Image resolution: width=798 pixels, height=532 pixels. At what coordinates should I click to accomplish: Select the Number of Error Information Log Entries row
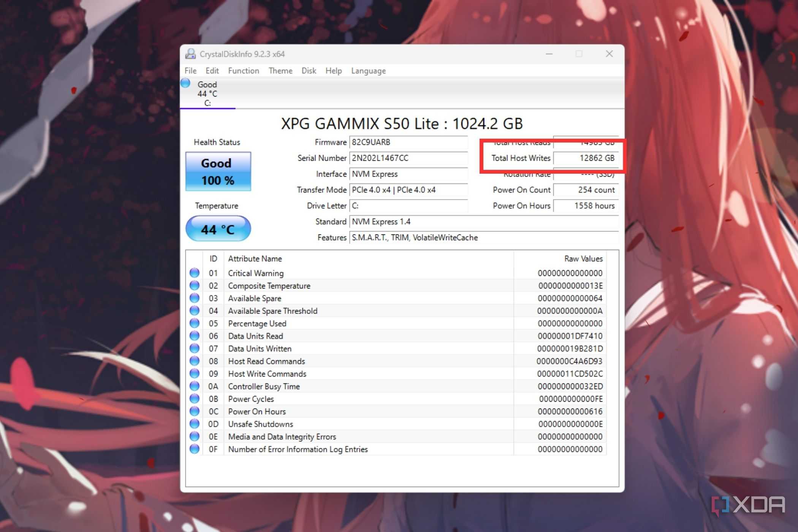[396, 449]
